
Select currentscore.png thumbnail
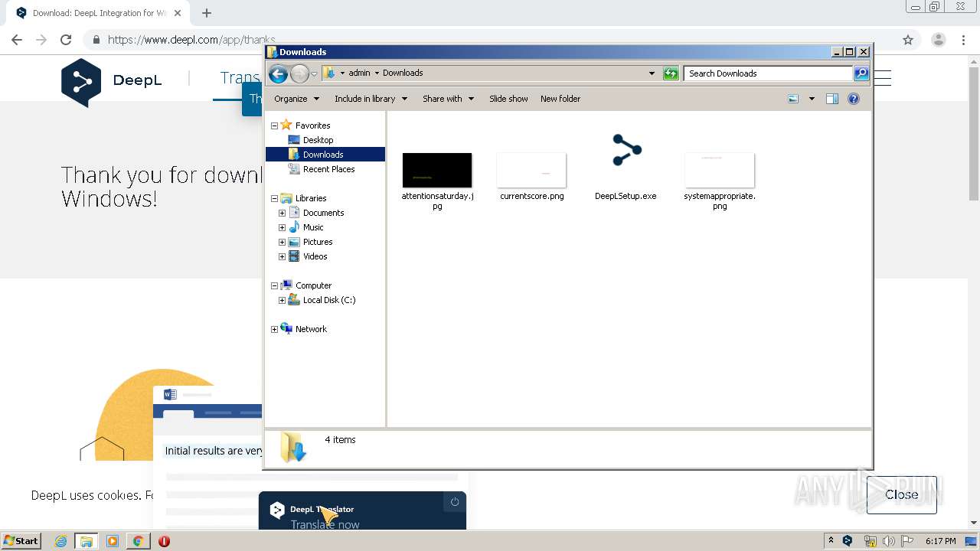click(531, 170)
